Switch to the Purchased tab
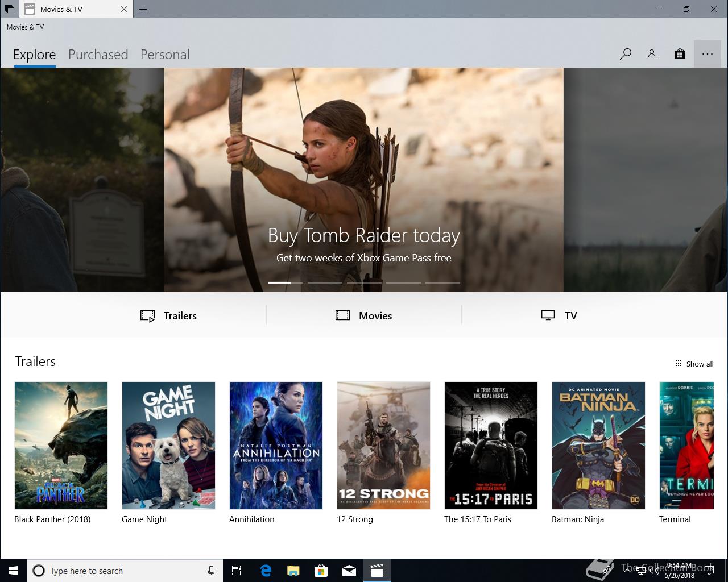The width and height of the screenshot is (728, 582). click(x=98, y=55)
